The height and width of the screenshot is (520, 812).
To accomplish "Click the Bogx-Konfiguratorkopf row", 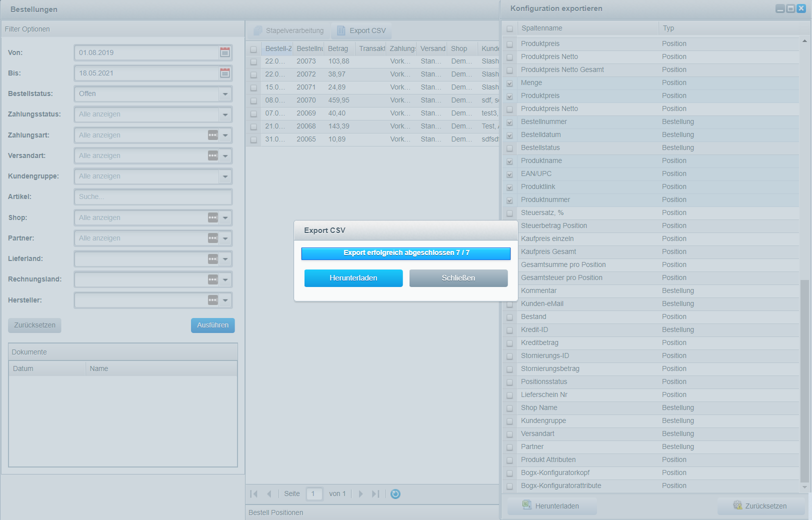I will coord(651,473).
